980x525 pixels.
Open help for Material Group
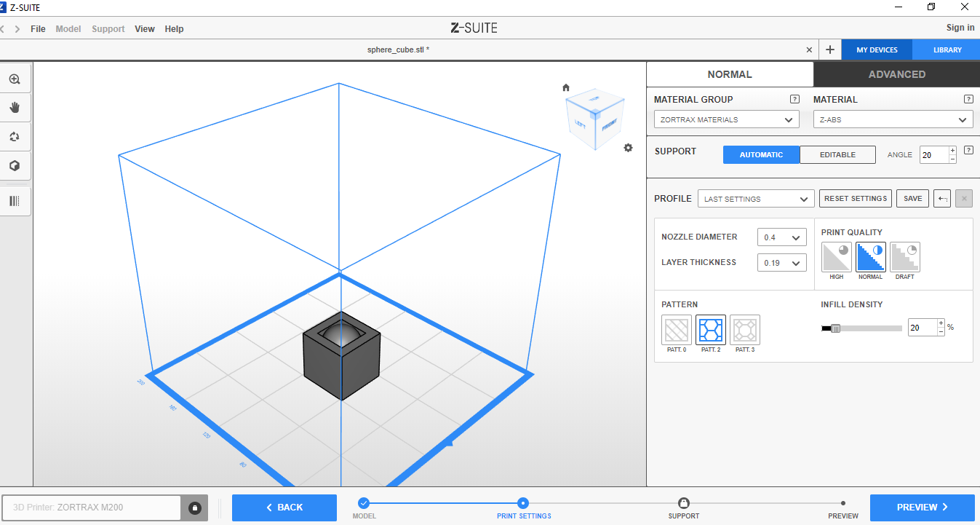(x=794, y=99)
